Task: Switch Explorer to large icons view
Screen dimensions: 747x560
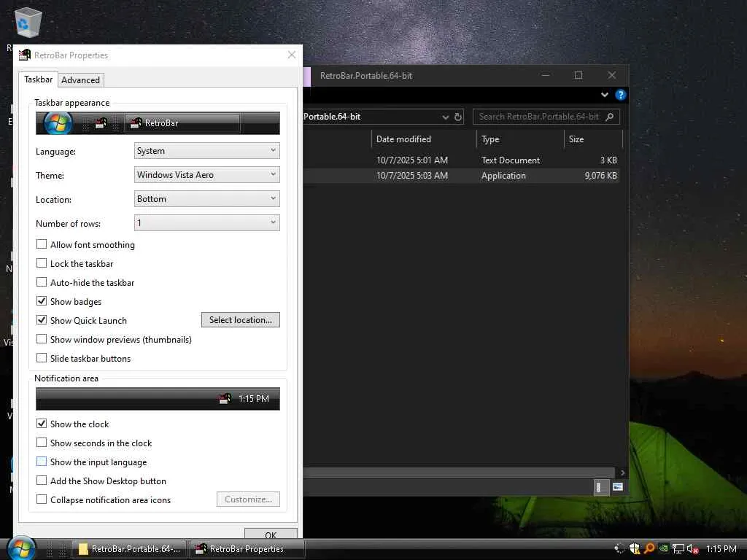Action: coord(617,487)
